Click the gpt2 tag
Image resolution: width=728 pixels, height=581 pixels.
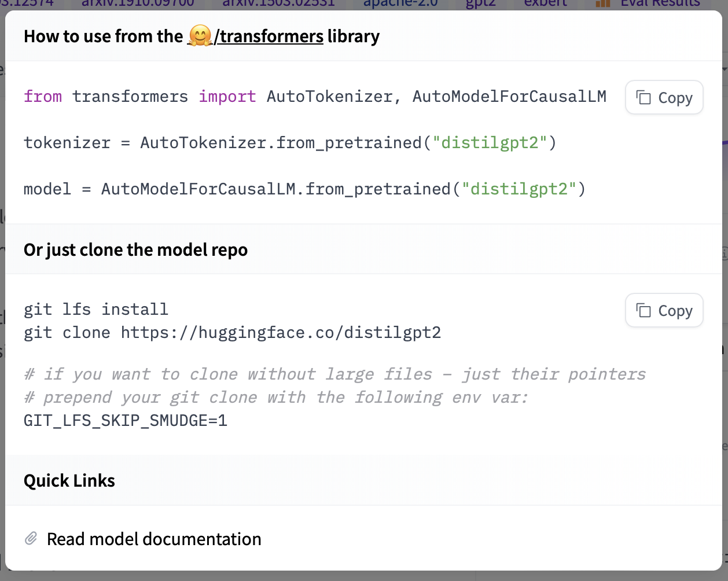(x=481, y=3)
